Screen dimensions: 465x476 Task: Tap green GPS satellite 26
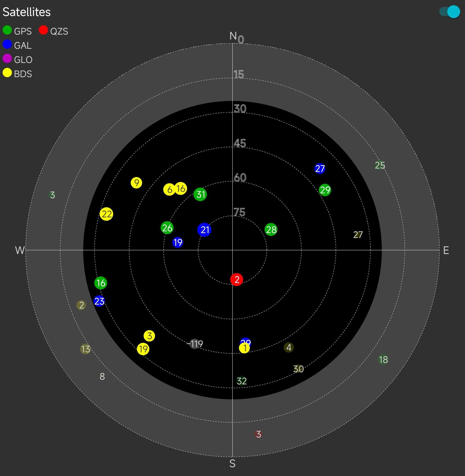[167, 228]
